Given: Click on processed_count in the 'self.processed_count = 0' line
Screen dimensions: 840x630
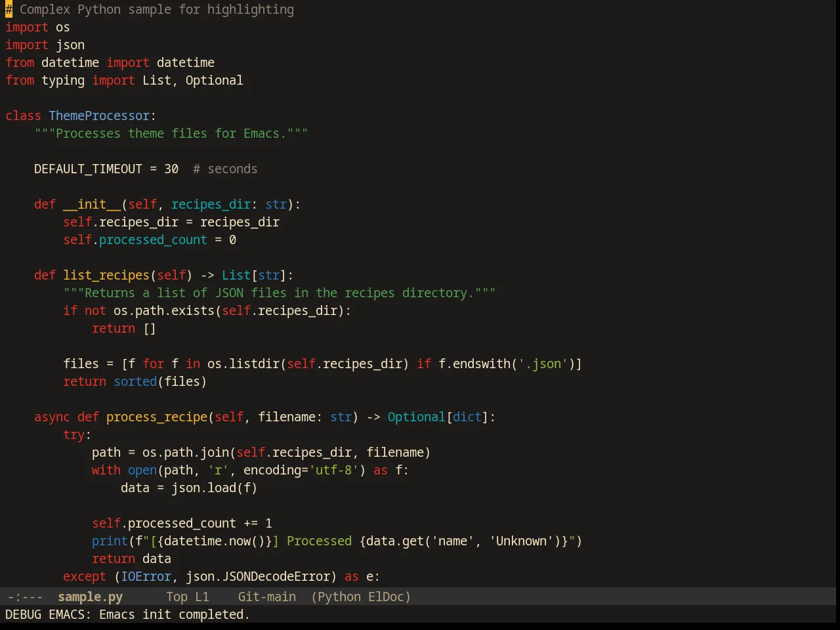Looking at the screenshot, I should (153, 240).
